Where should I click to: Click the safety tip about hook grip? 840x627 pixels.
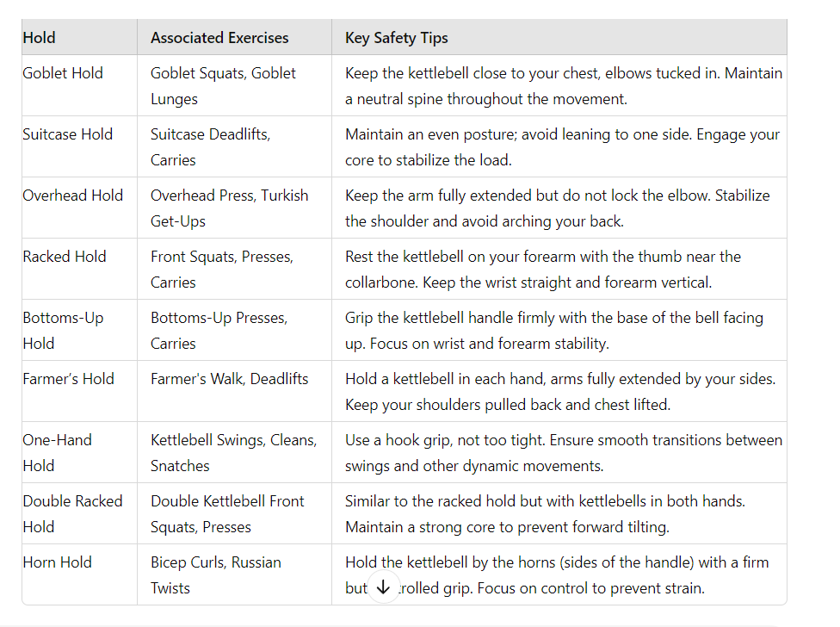click(563, 452)
